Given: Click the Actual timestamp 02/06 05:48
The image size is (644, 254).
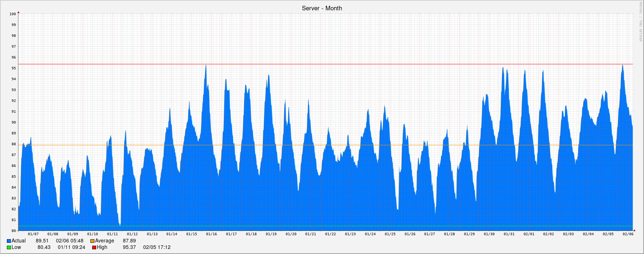Looking at the screenshot, I should tap(69, 241).
